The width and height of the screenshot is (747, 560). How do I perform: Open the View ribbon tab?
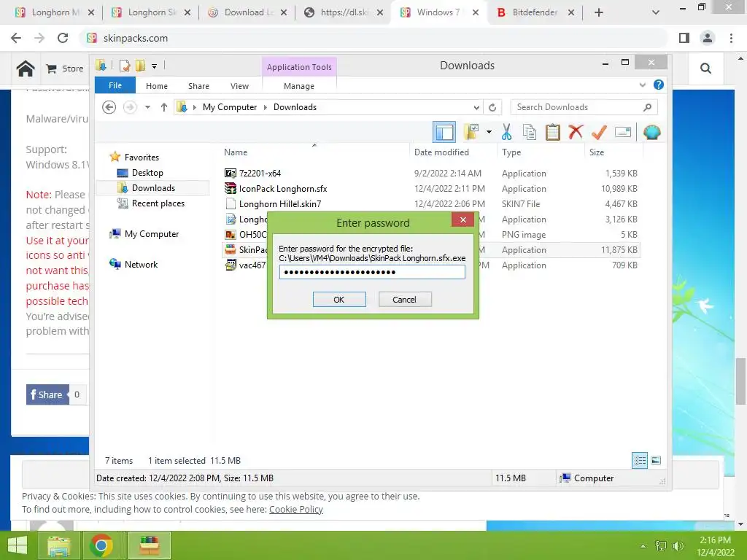point(239,86)
